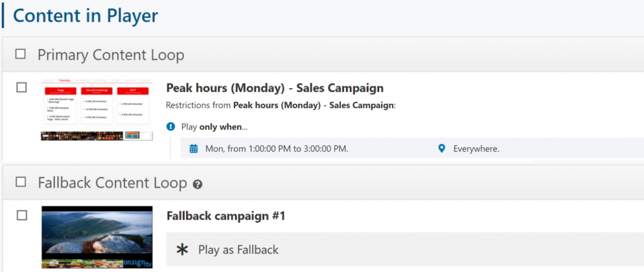This screenshot has height=272, width=644.
Task: Check the Fallback Content Loop header checkbox
Action: click(21, 182)
